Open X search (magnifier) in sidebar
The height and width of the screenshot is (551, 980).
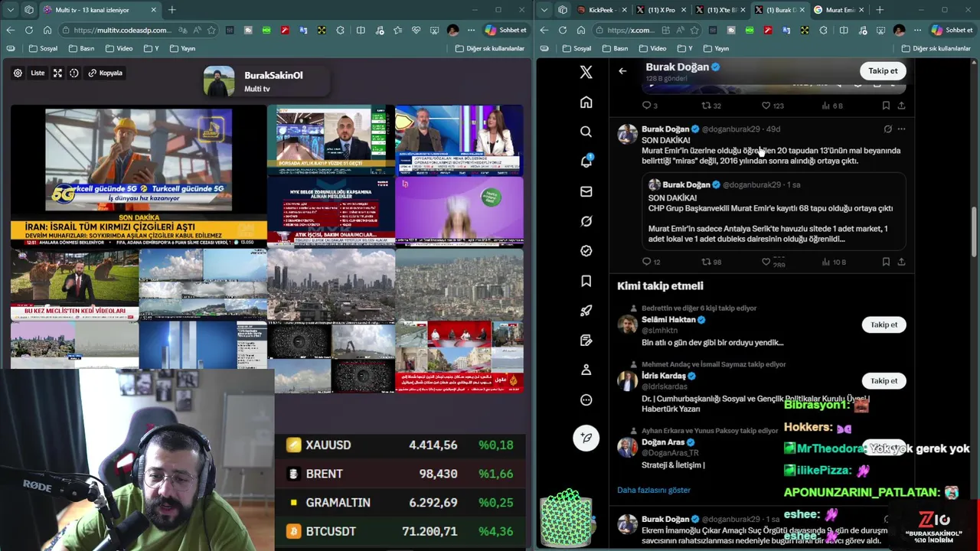(x=586, y=132)
